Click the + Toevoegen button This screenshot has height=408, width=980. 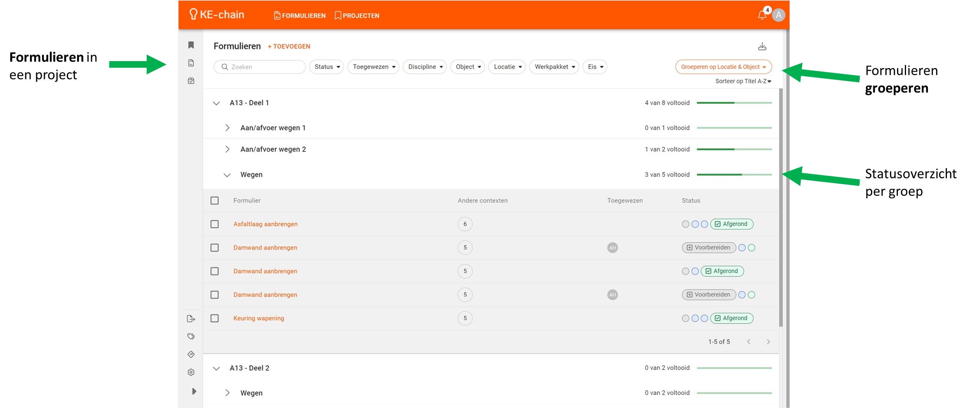click(x=289, y=46)
